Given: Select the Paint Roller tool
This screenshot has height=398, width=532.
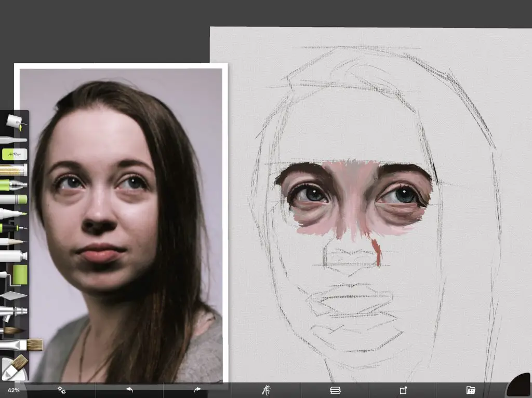Looking at the screenshot, I should (14, 275).
